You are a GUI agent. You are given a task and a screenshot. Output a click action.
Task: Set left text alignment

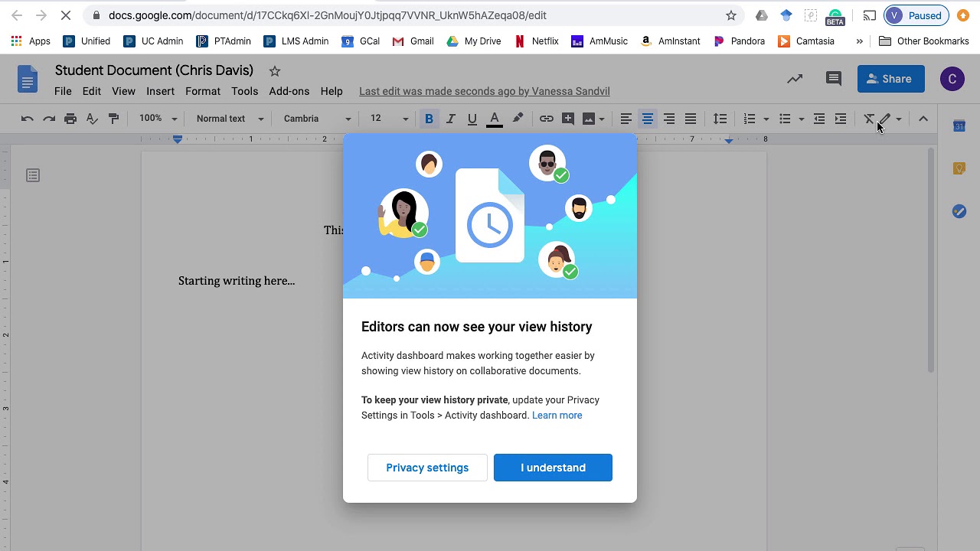click(x=626, y=119)
